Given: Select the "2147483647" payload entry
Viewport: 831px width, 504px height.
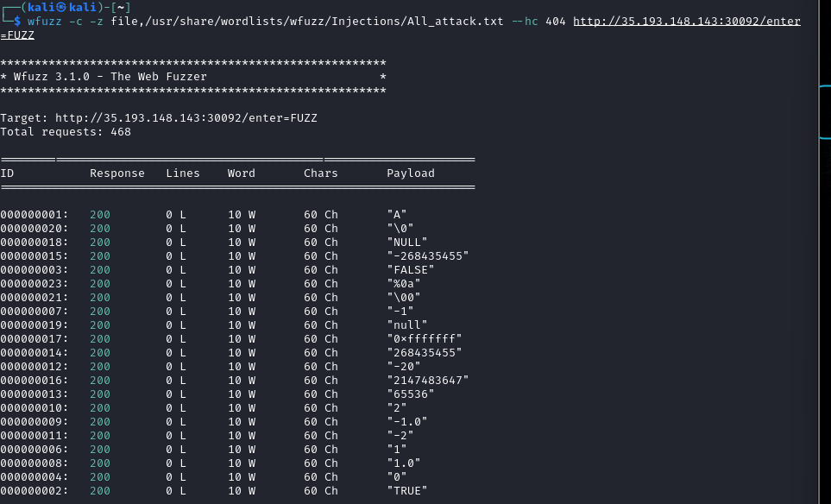Looking at the screenshot, I should click(428, 380).
